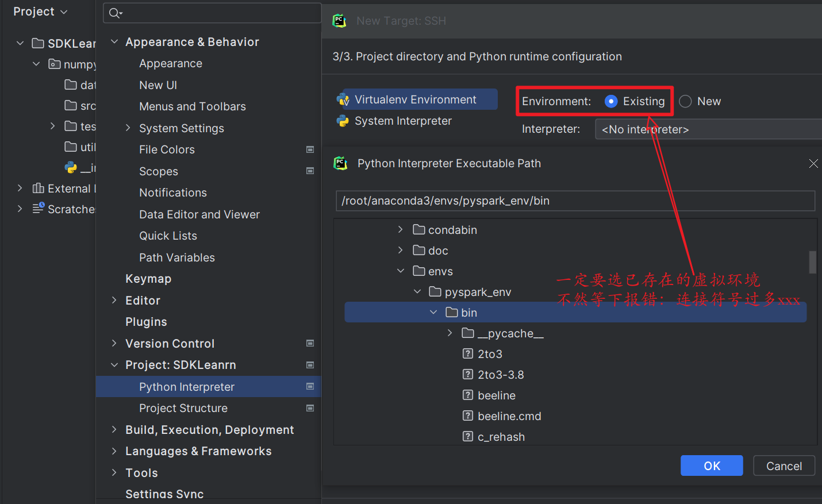Screen dimensions: 822x504
Task: Expand the Languages & Frameworks section
Action: pyautogui.click(x=114, y=451)
